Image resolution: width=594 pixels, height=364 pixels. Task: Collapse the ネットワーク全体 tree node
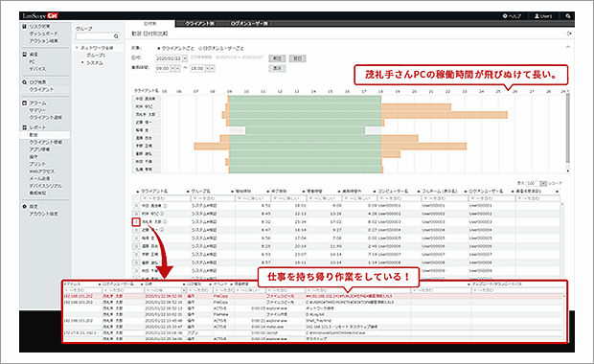pos(77,48)
